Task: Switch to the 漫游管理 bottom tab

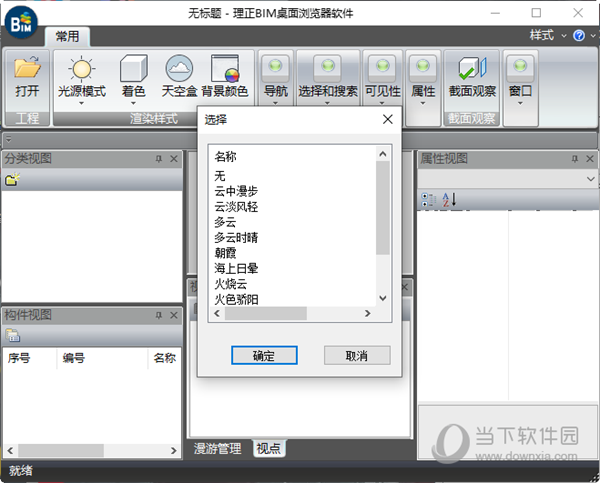Action: pyautogui.click(x=217, y=448)
